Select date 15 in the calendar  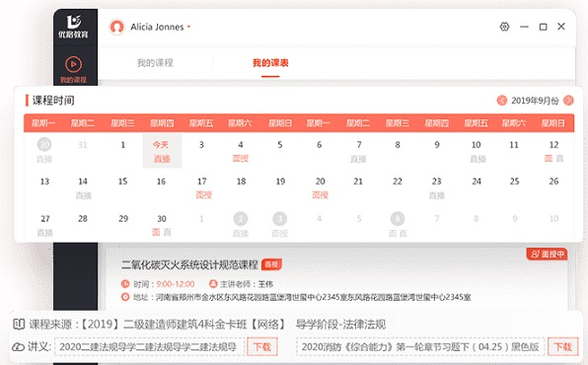point(122,182)
